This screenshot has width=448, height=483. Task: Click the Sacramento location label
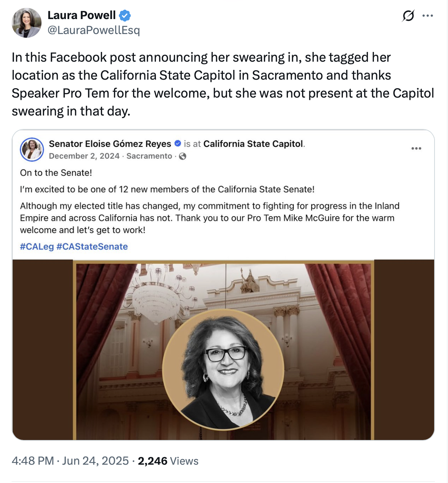(149, 156)
